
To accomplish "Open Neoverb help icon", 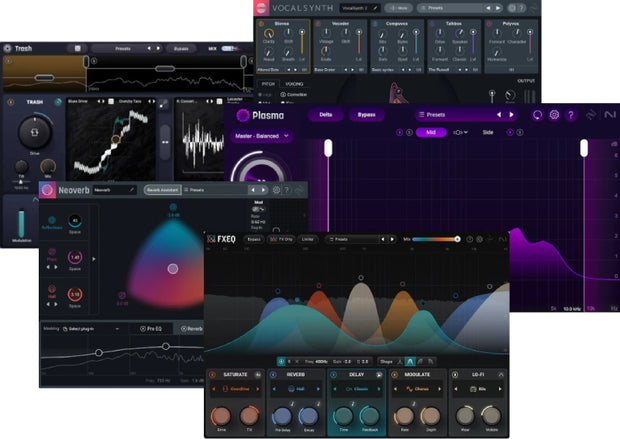I will coord(287,190).
